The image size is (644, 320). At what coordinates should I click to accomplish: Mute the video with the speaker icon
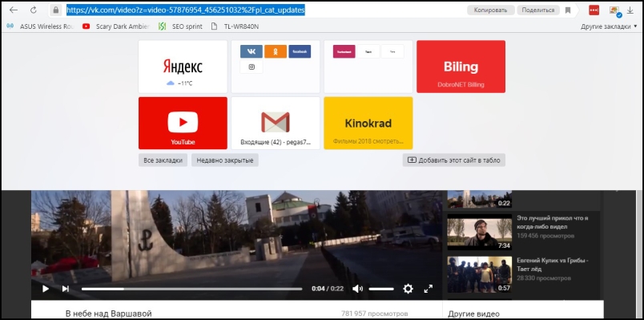click(x=357, y=289)
